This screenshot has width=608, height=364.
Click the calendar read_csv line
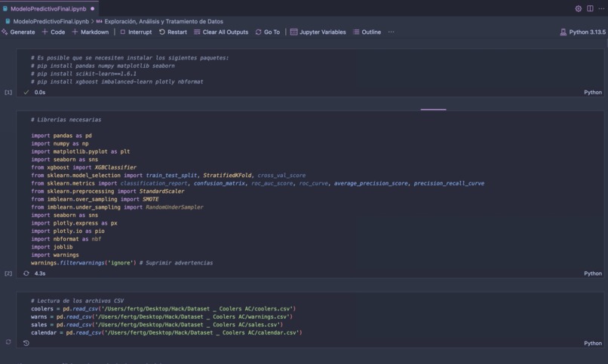(x=167, y=332)
